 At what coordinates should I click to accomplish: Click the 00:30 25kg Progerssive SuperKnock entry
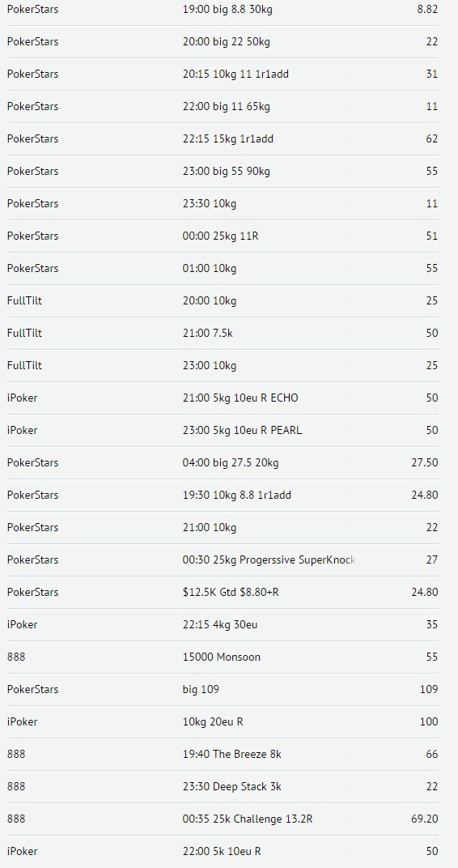269,560
